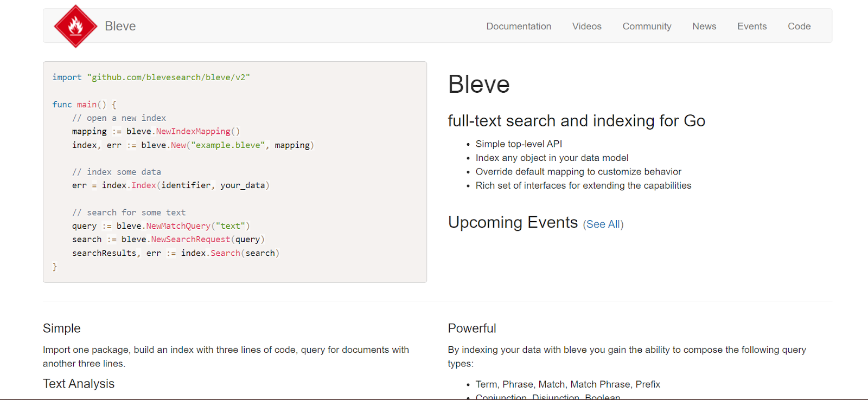Click the Bleve brand name in navbar

point(120,26)
